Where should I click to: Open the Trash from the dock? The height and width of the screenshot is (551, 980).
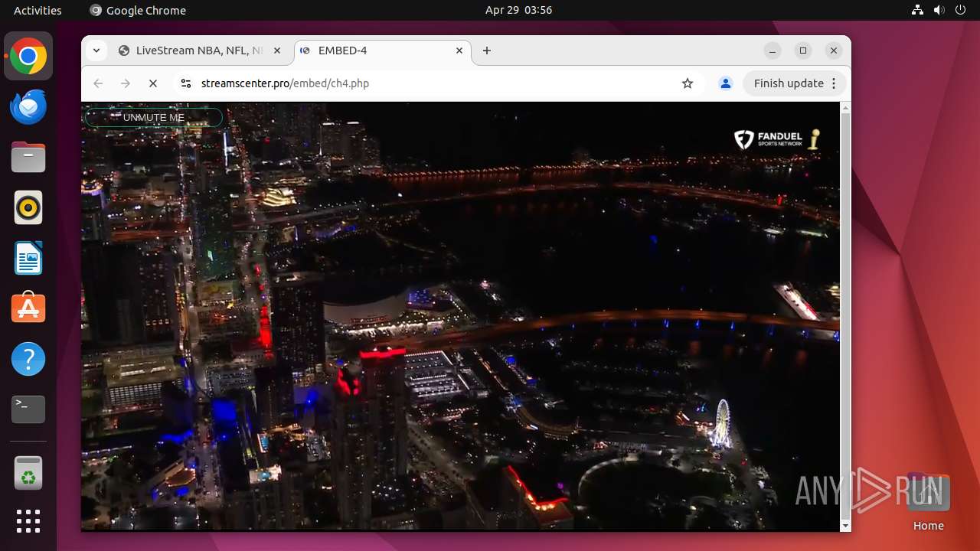click(x=28, y=473)
